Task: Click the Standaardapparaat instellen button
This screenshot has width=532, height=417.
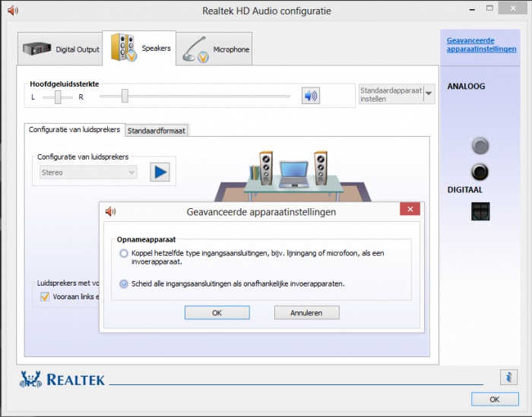Action: click(x=391, y=94)
